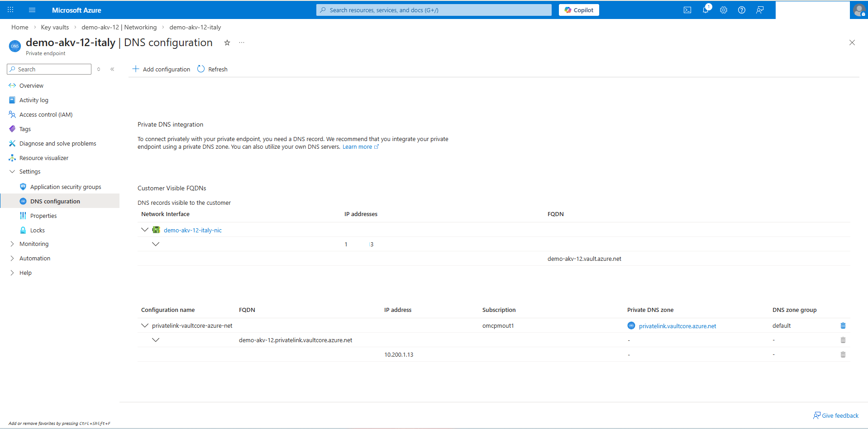This screenshot has height=429, width=868.
Task: Delete the default DNS zone group entry
Action: click(x=843, y=325)
